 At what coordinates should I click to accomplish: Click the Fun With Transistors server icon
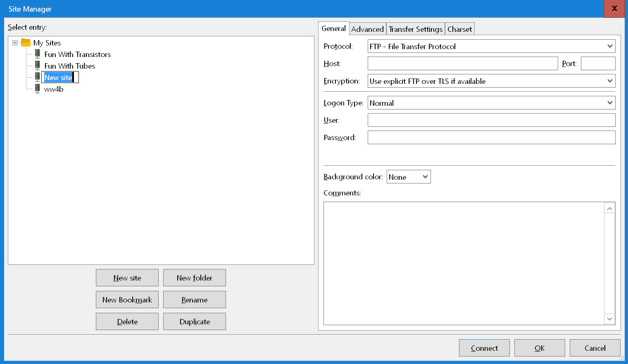[x=38, y=54]
